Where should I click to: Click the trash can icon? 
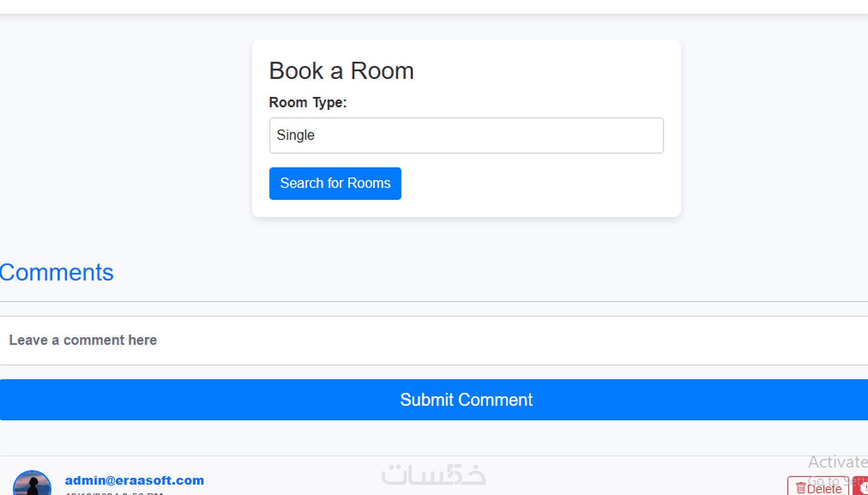click(x=801, y=488)
